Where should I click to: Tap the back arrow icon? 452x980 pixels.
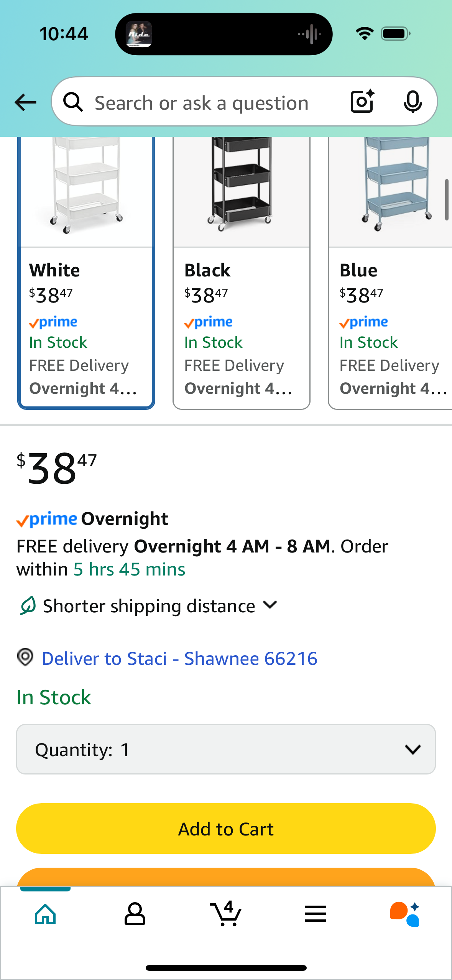pyautogui.click(x=25, y=102)
